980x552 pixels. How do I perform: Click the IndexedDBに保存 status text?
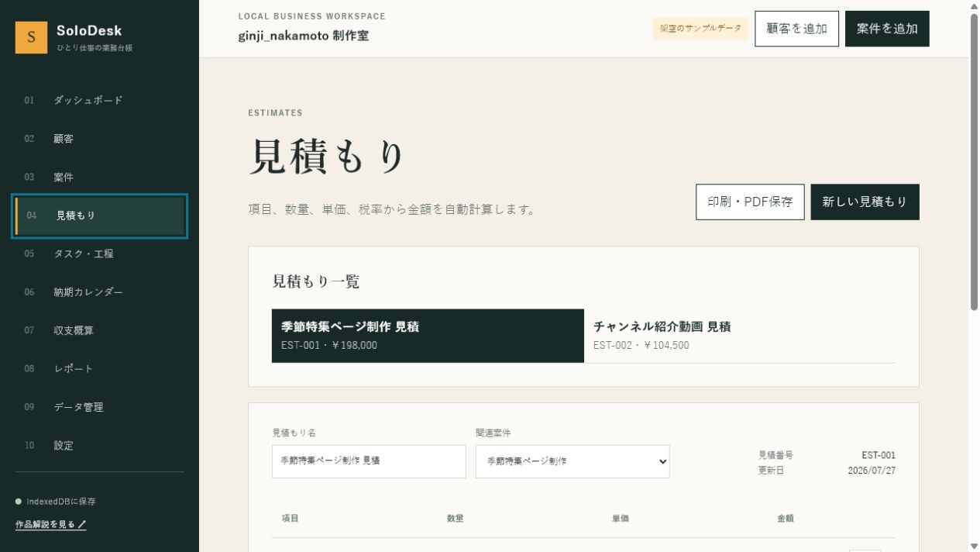tap(60, 502)
